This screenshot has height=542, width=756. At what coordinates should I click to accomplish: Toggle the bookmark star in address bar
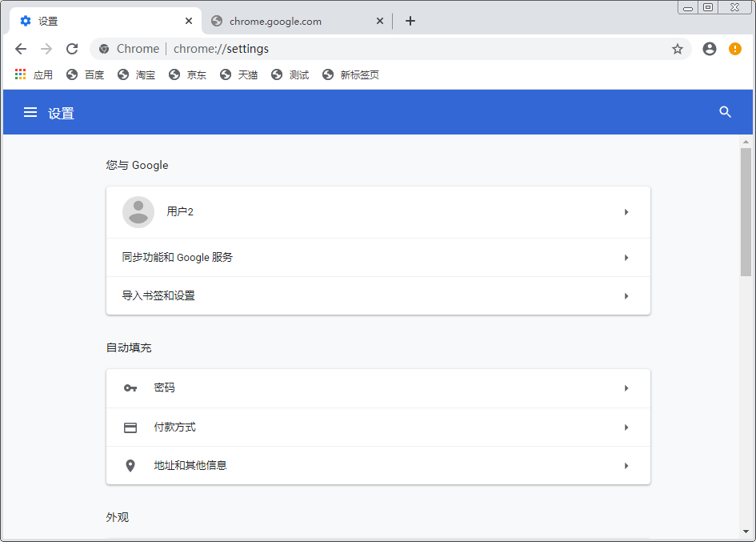point(678,49)
